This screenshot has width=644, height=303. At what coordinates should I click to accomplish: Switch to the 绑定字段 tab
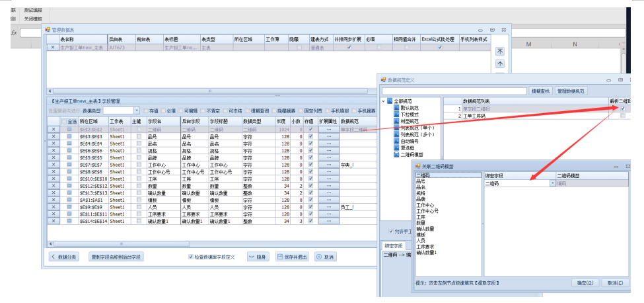tap(395, 245)
